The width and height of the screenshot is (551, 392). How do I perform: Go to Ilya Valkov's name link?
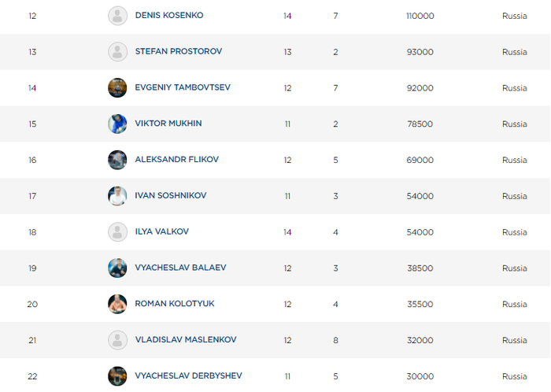[x=162, y=232]
